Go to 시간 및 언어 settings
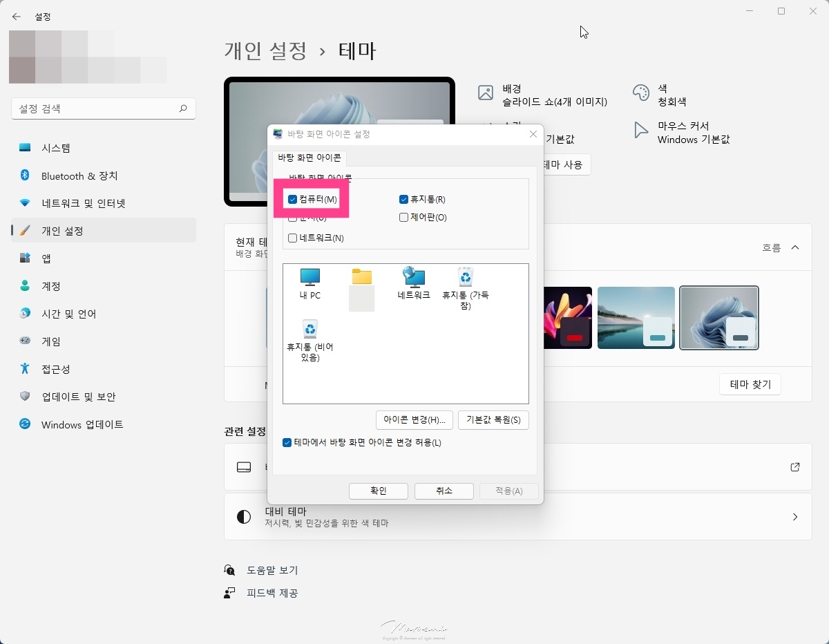829x644 pixels. (104, 314)
